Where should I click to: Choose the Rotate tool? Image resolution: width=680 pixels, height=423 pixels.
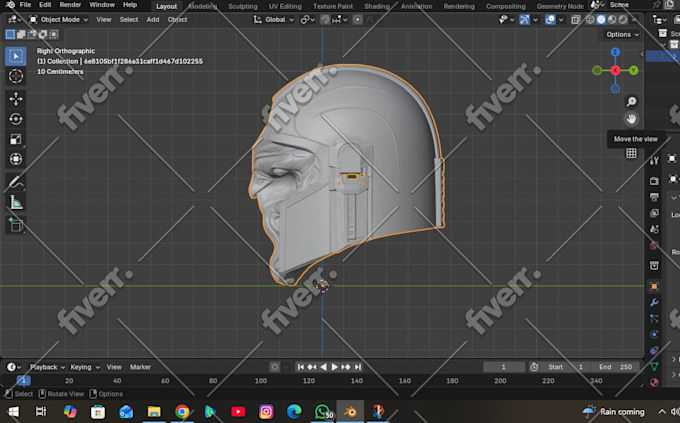(x=16, y=119)
